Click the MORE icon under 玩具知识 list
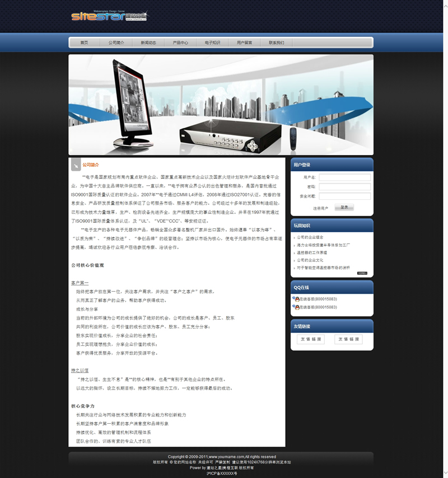Viewport: 448px width, 478px height. tap(362, 273)
